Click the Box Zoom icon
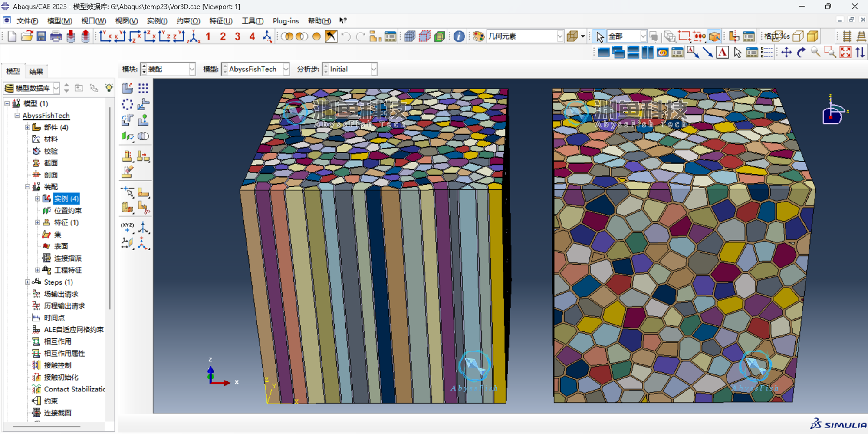Image resolution: width=868 pixels, height=434 pixels. pos(830,53)
